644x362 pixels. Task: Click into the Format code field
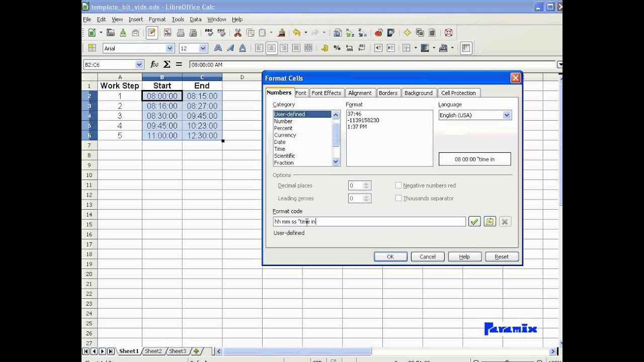coord(369,222)
